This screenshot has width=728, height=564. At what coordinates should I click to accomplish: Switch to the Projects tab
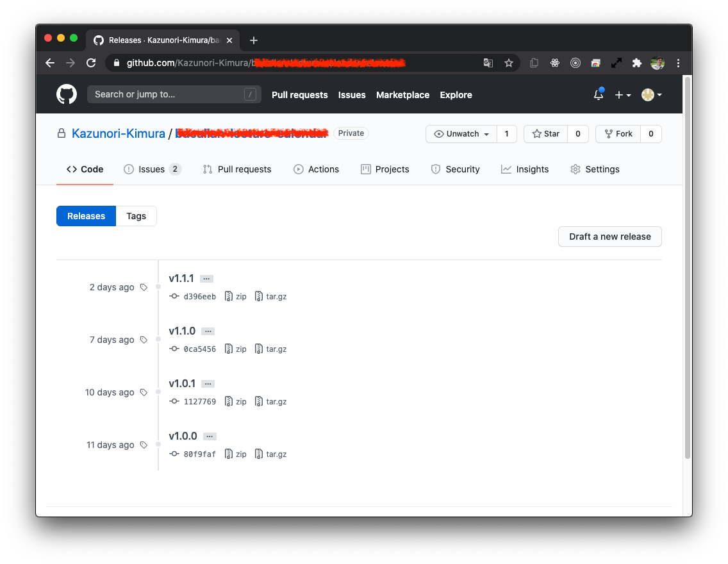click(x=385, y=169)
